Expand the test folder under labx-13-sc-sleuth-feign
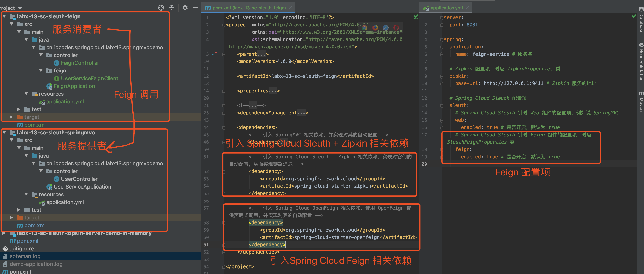Screen dimensions: 644x274 point(18,109)
